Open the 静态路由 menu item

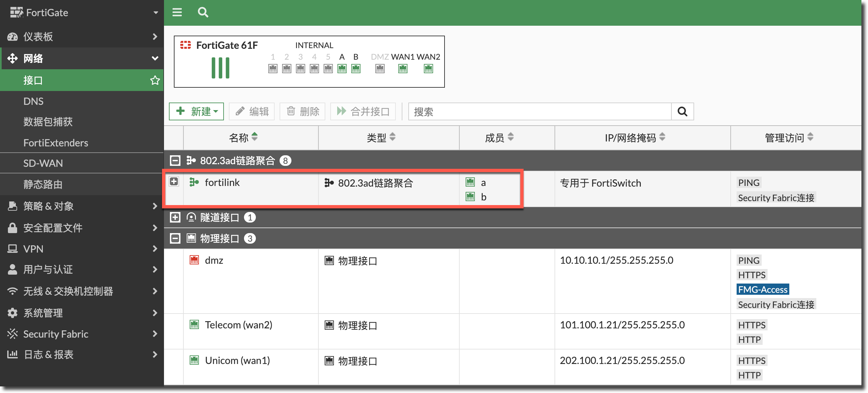(43, 184)
